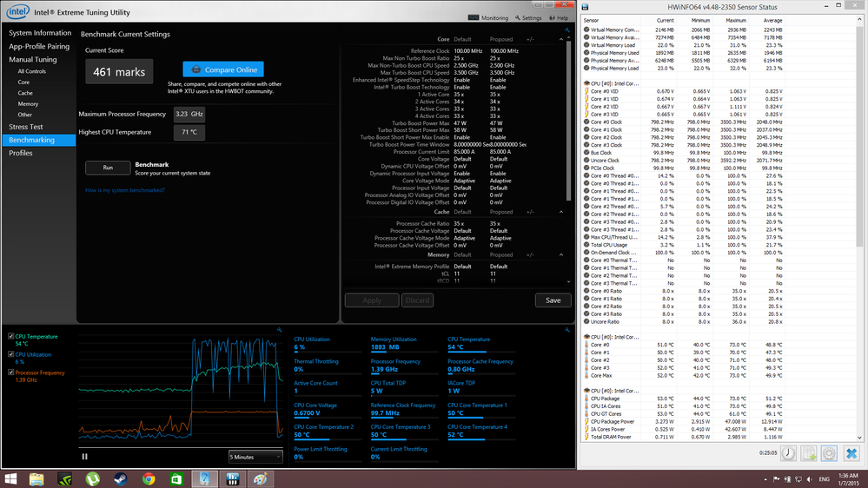Click wrench icon above the Core settings table
The width and height of the screenshot is (868, 488).
click(567, 30)
